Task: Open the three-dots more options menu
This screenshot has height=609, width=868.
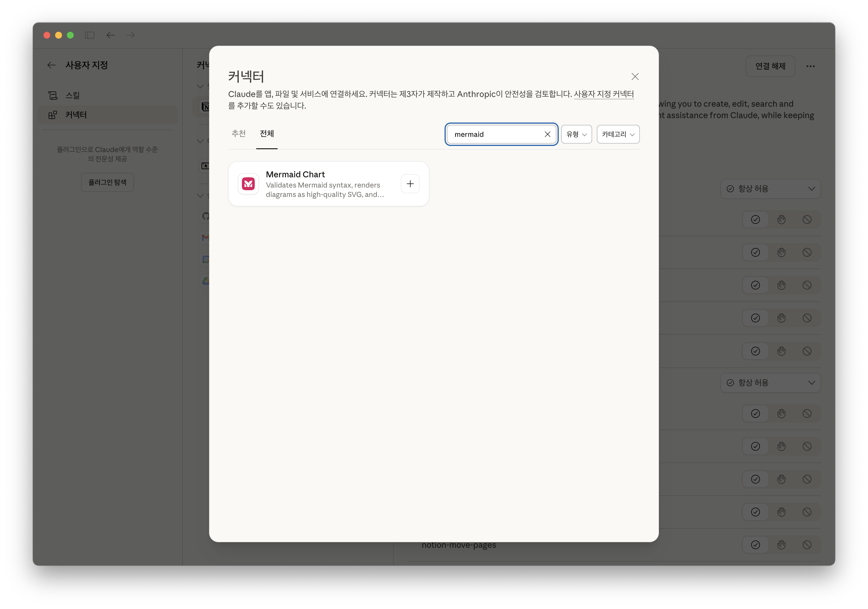Action: [810, 66]
